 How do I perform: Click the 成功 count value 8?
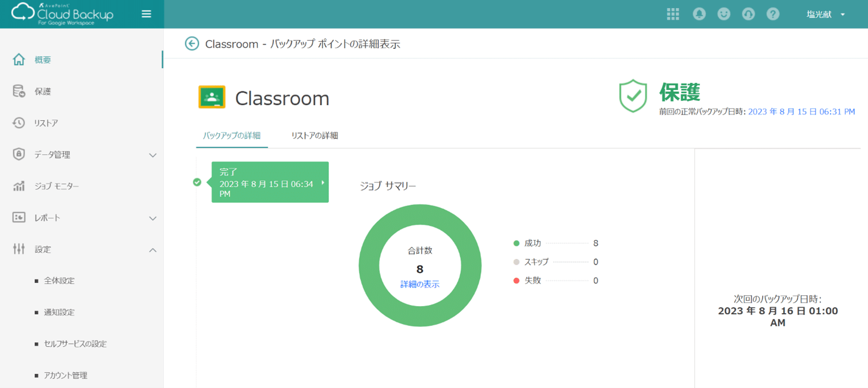click(595, 243)
